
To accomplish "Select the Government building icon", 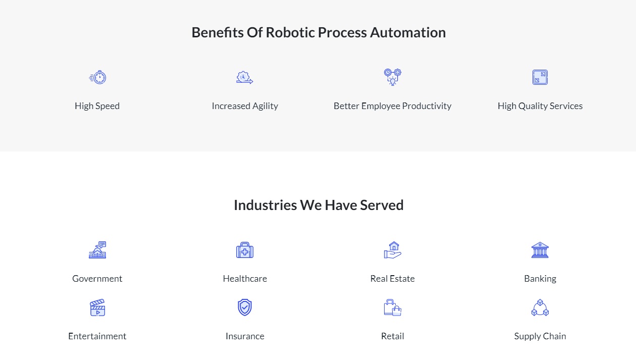I will coord(97,250).
